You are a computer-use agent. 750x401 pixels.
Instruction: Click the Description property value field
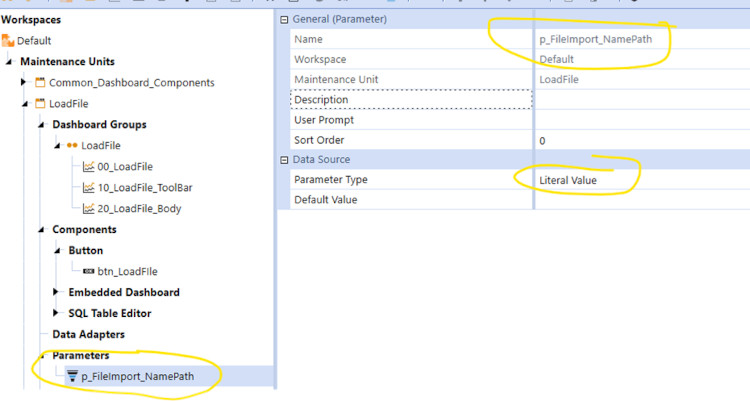click(640, 100)
